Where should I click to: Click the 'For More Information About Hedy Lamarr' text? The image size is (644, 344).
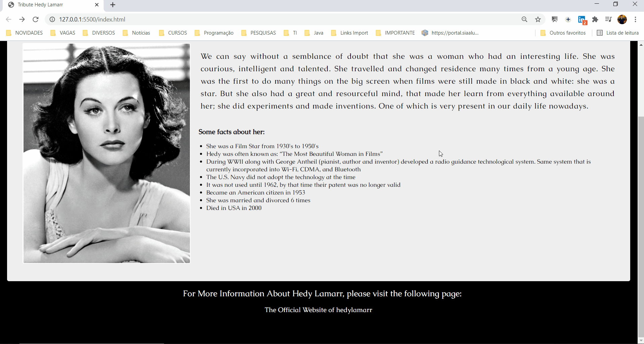pyautogui.click(x=322, y=294)
